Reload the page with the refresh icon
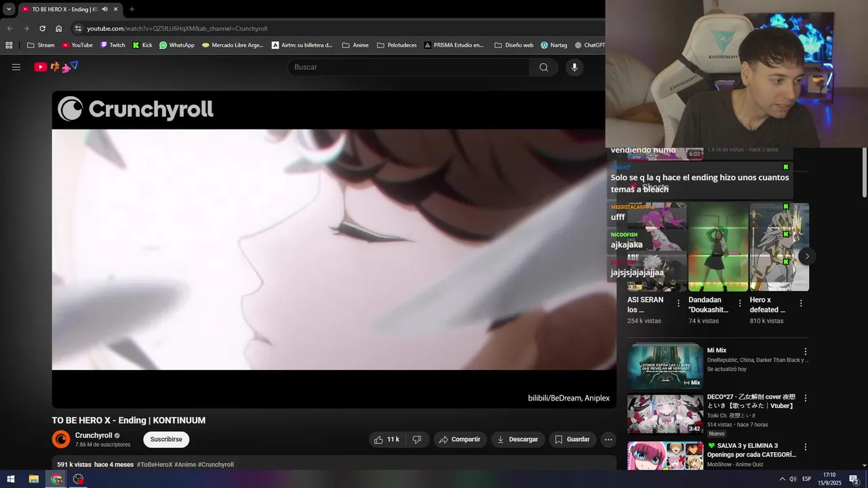The width and height of the screenshot is (868, 488). (42, 28)
